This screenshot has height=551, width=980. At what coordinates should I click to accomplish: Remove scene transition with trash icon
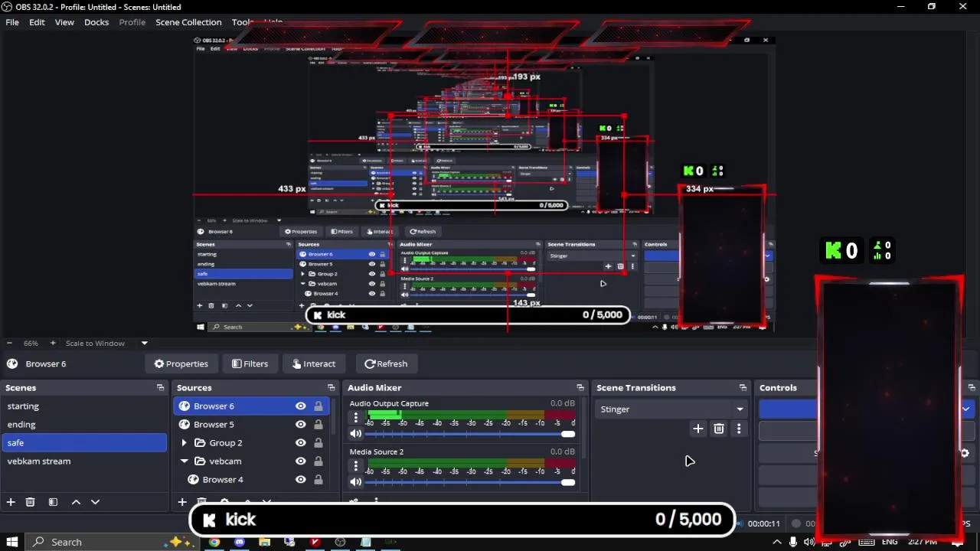[719, 429]
